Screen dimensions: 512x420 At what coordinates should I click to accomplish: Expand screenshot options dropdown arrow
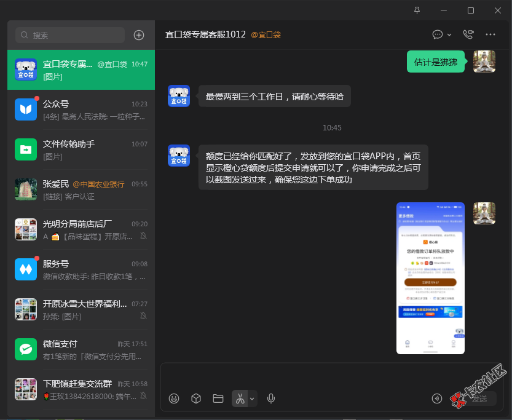(252, 398)
